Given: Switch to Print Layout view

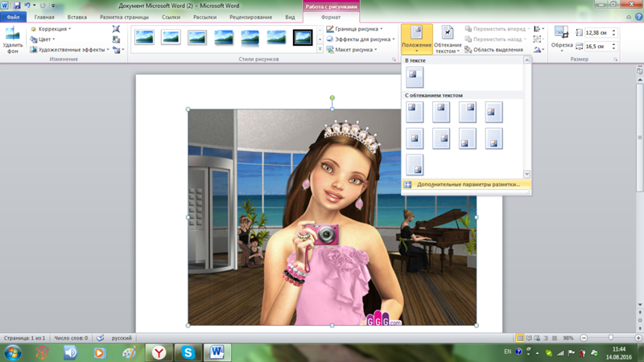Looking at the screenshot, I should pos(520,338).
